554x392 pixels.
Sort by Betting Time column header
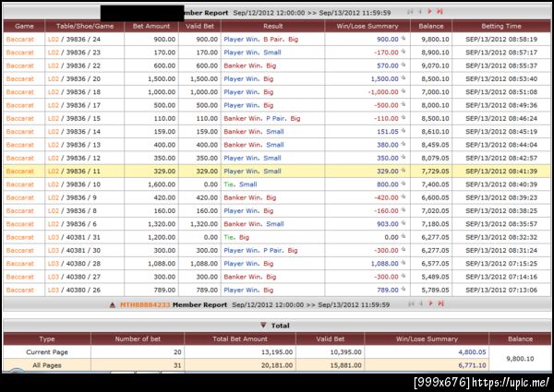501,26
